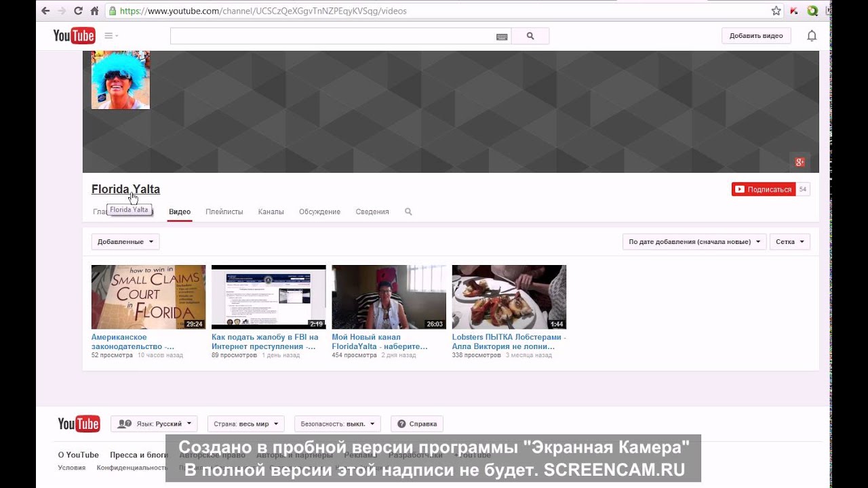Open the notifications bell icon
The image size is (868, 488).
coord(812,36)
